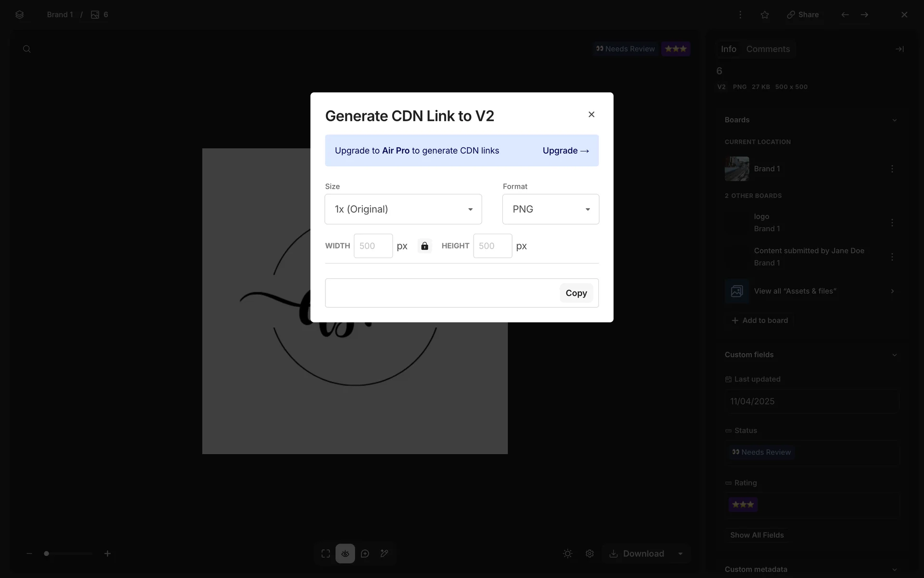This screenshot has height=578, width=924.
Task: Click the fullscreen expand icon
Action: coord(326,554)
